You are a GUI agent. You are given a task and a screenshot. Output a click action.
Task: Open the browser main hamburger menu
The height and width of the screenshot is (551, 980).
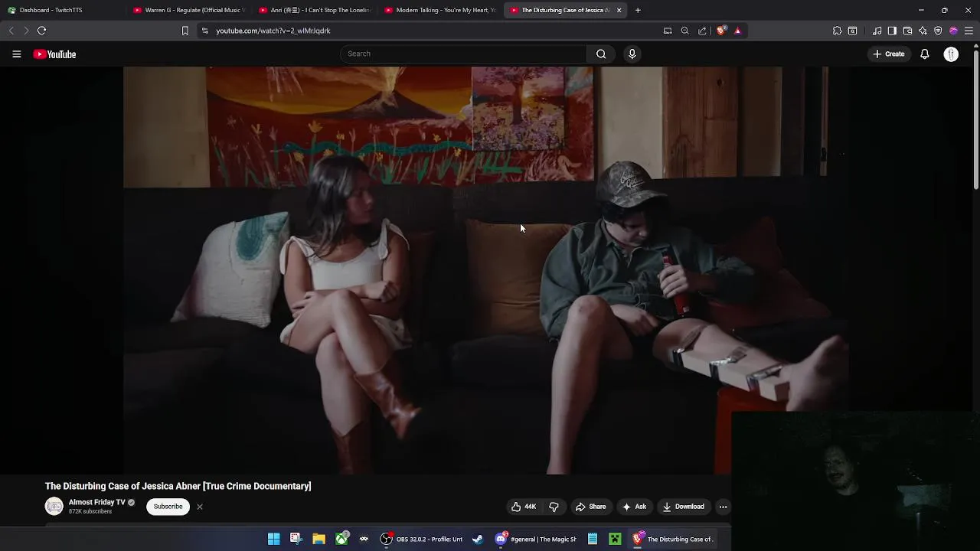click(969, 31)
